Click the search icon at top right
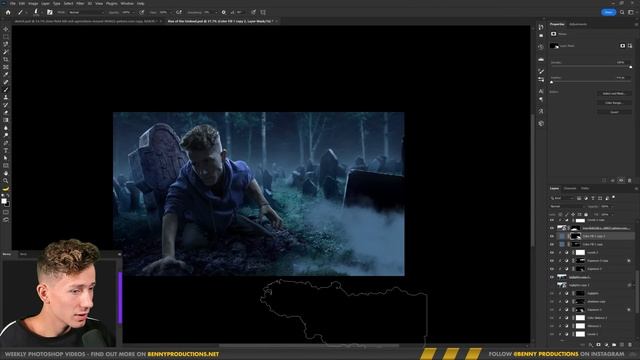The width and height of the screenshot is (640, 360). coord(622,12)
